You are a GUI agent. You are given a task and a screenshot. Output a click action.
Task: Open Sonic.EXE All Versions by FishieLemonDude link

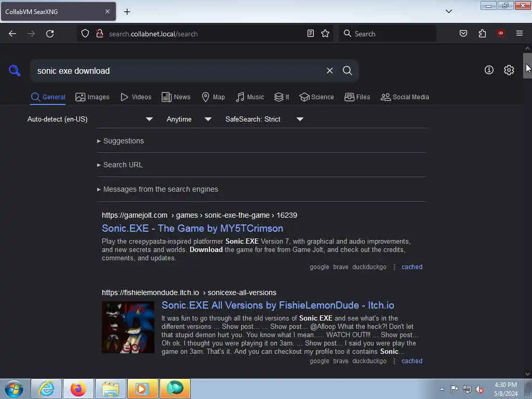tap(277, 305)
